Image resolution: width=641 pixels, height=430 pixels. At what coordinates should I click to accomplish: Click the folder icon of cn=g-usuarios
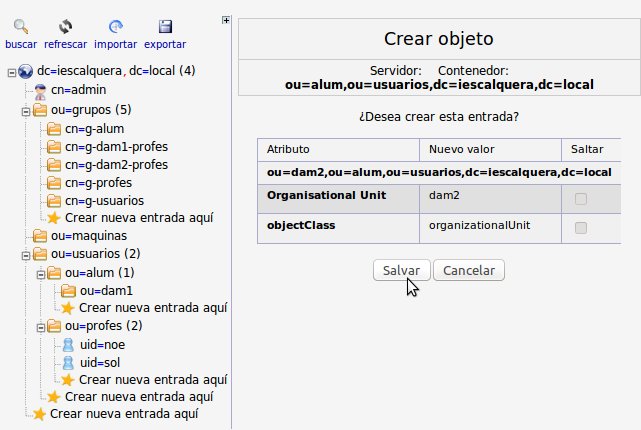click(x=54, y=201)
